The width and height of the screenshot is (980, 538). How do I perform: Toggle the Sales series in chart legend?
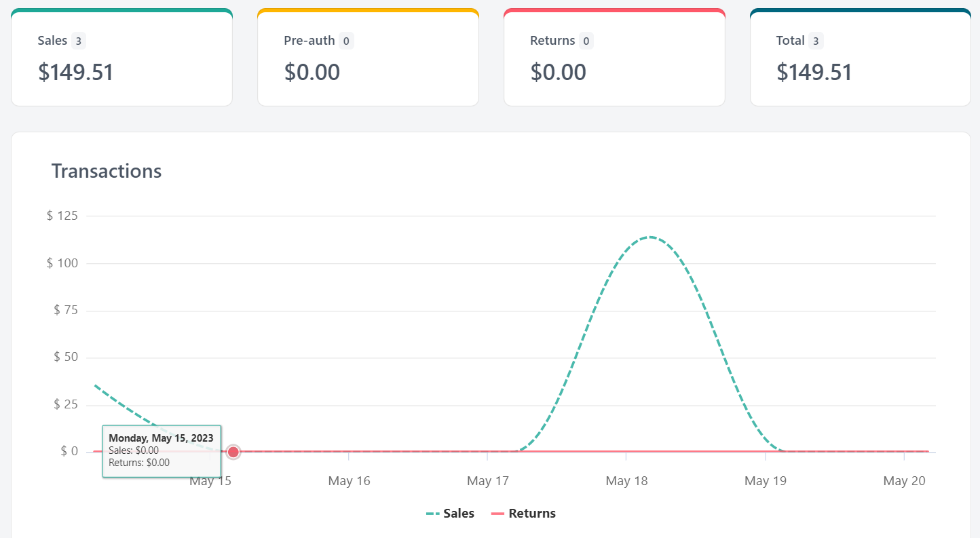450,514
